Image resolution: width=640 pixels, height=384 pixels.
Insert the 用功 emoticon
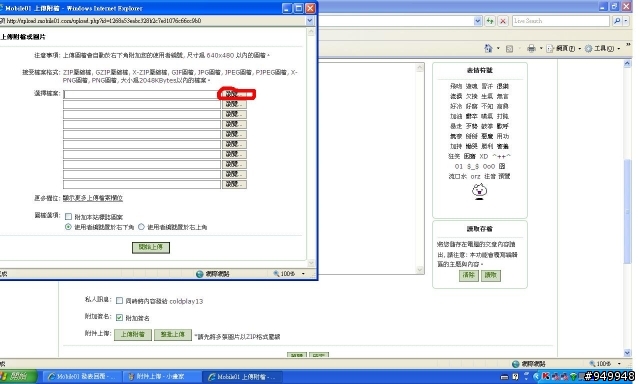pyautogui.click(x=503, y=136)
